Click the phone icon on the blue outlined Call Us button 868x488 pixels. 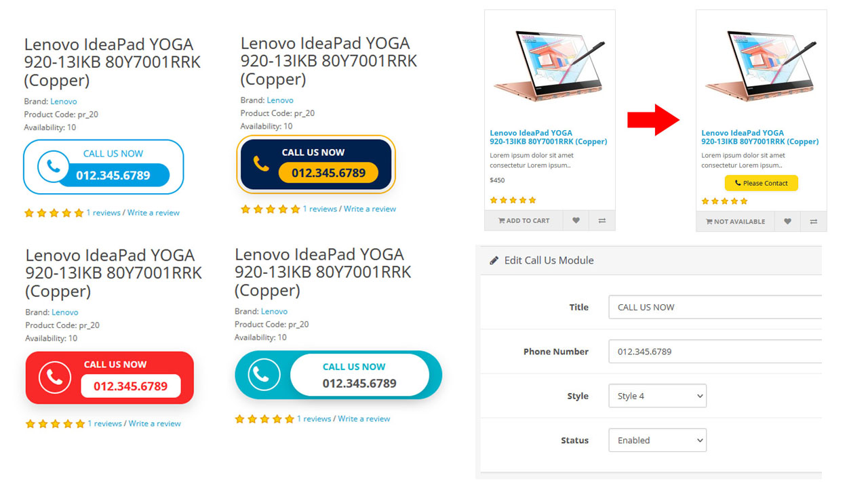pos(54,166)
